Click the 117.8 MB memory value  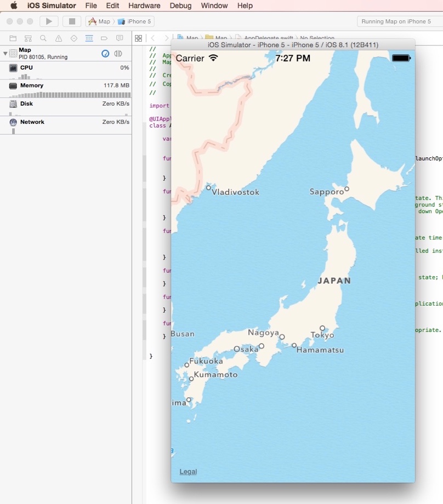point(116,85)
